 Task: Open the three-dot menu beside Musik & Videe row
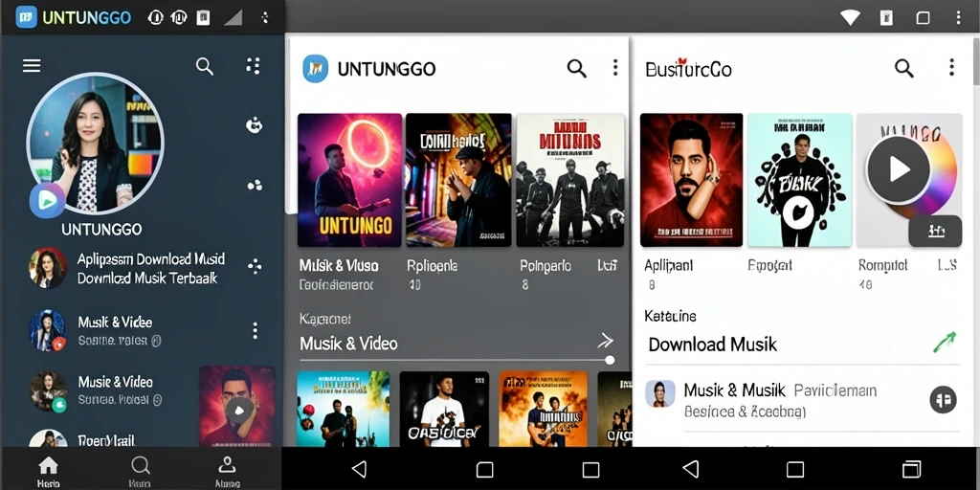click(255, 330)
